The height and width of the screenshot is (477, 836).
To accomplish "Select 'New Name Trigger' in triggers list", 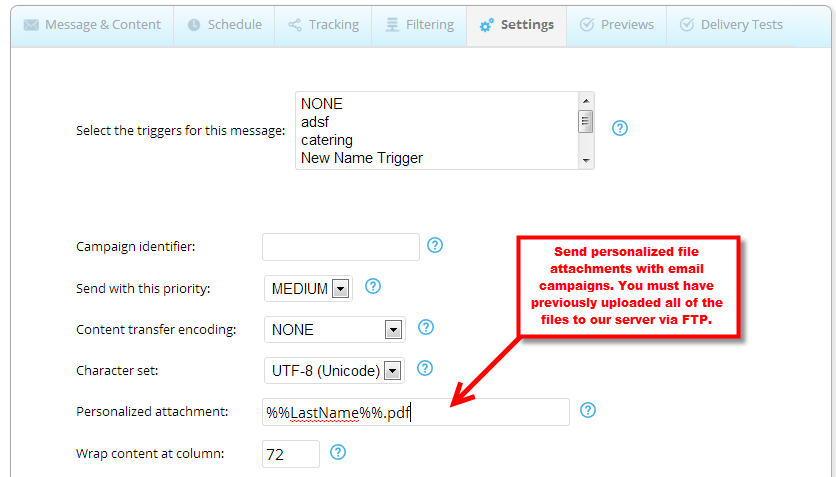I will click(x=362, y=158).
